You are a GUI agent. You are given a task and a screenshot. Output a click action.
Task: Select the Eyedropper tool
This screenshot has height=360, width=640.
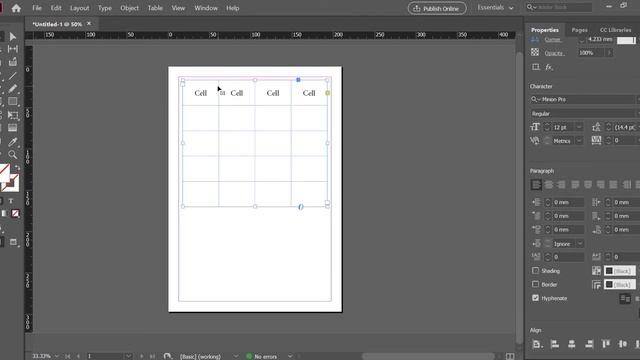point(13,142)
